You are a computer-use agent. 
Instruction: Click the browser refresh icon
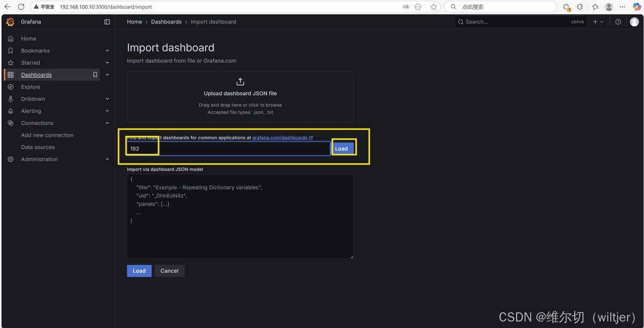point(21,7)
